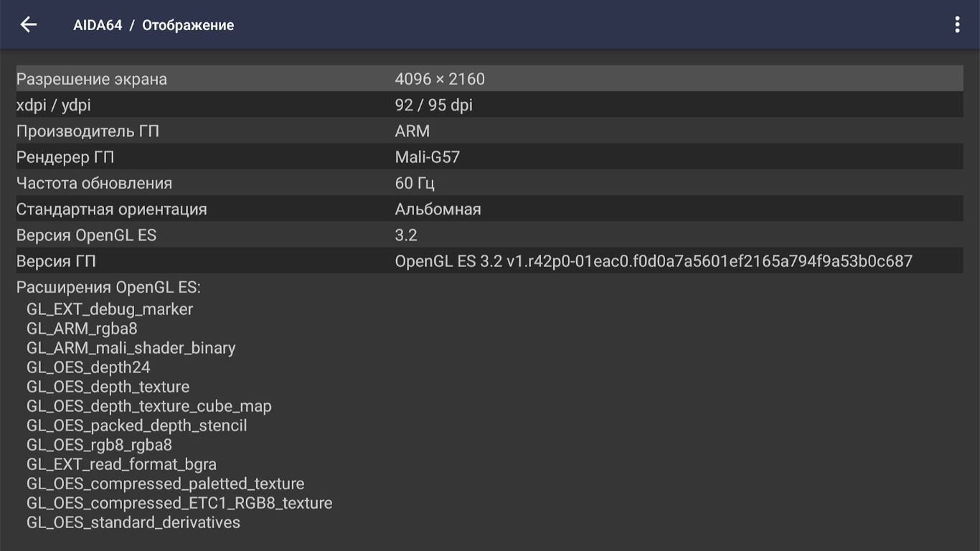
Task: Click the Mali-G57 renderer value
Action: pyautogui.click(x=427, y=157)
